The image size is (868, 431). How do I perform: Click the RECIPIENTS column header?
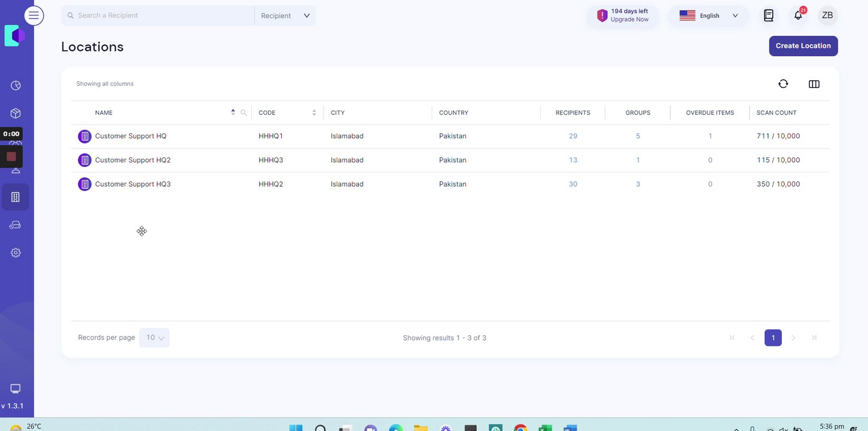[573, 113]
